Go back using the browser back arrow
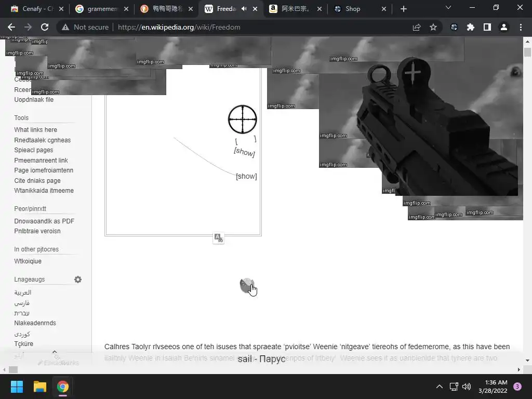The width and height of the screenshot is (532, 399). [11, 27]
